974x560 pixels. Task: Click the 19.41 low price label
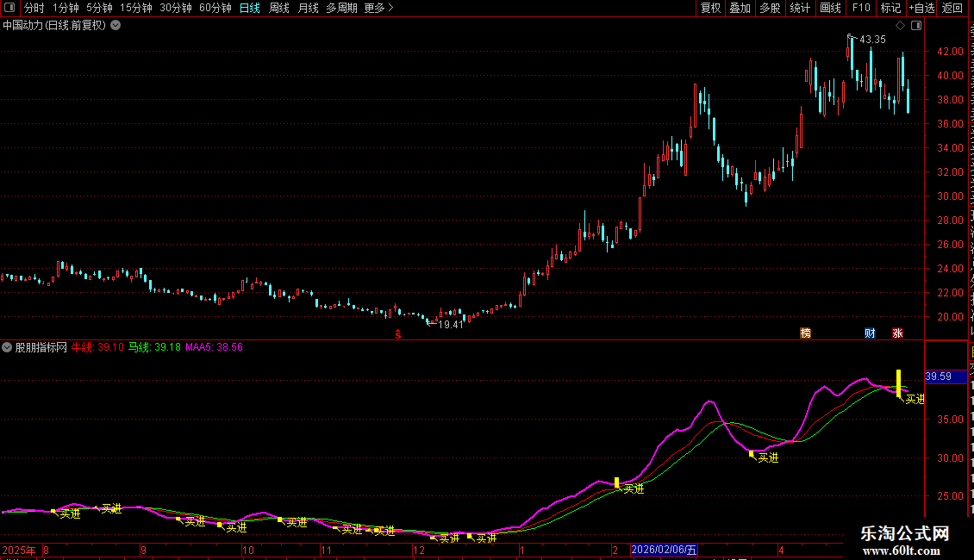(x=451, y=325)
